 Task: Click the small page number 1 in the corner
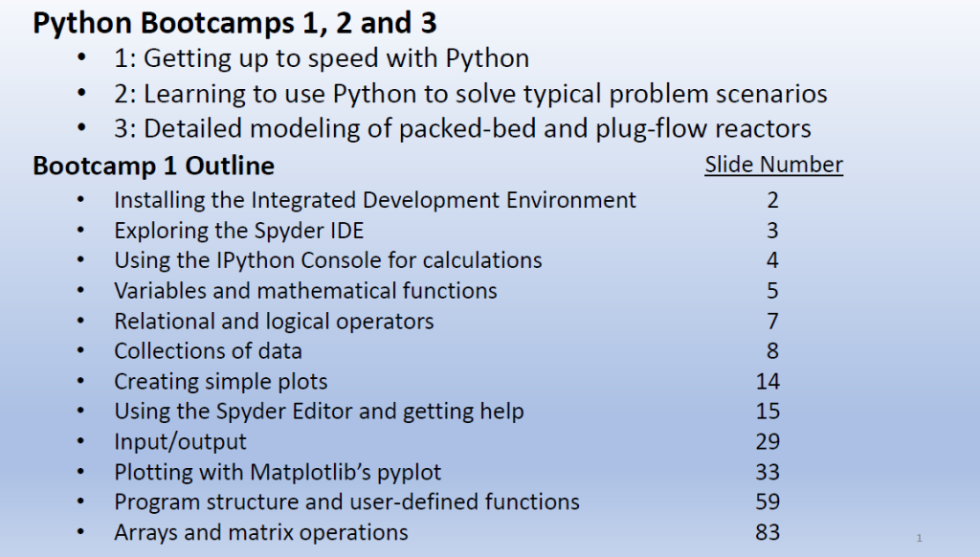pos(919,538)
